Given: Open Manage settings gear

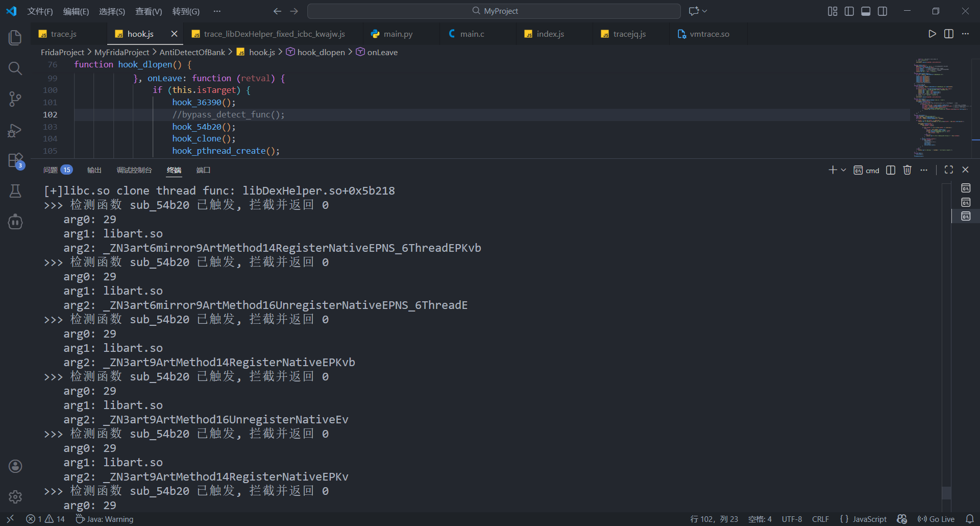Looking at the screenshot, I should (15, 496).
